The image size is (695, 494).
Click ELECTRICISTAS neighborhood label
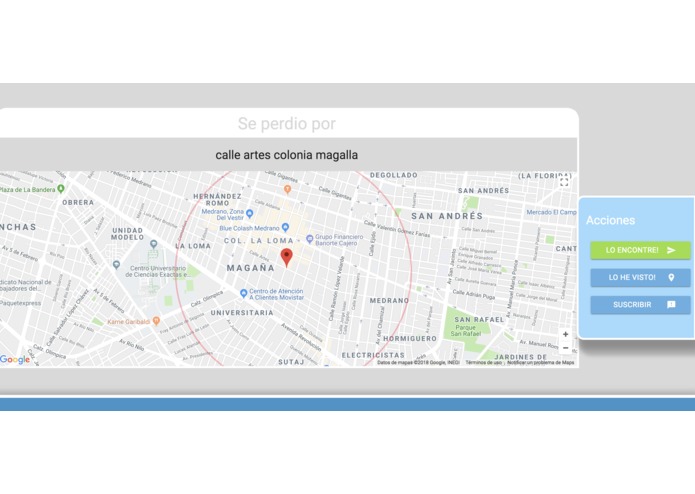coord(373,355)
